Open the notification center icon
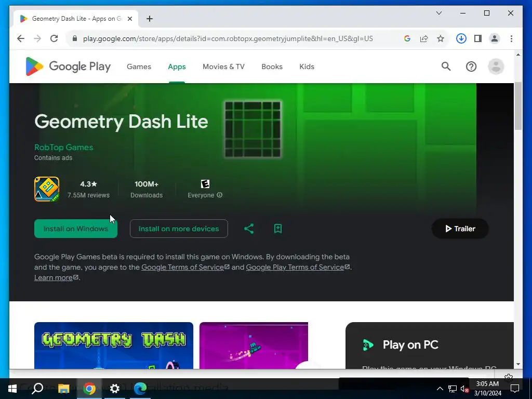Viewport: 532px width, 399px height. 515,389
